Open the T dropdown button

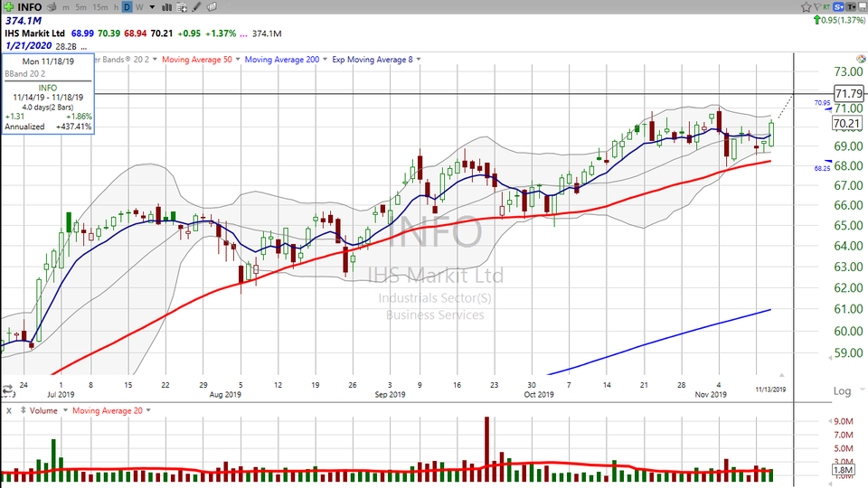(x=850, y=7)
